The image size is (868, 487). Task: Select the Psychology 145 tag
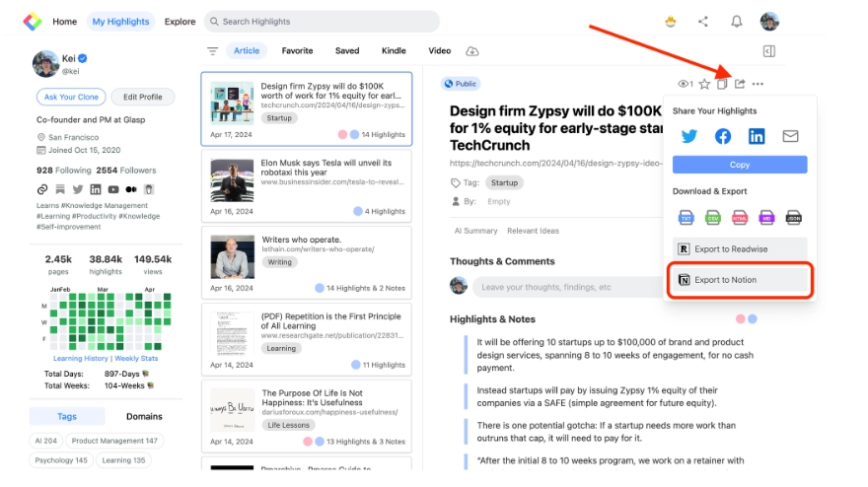pos(61,460)
